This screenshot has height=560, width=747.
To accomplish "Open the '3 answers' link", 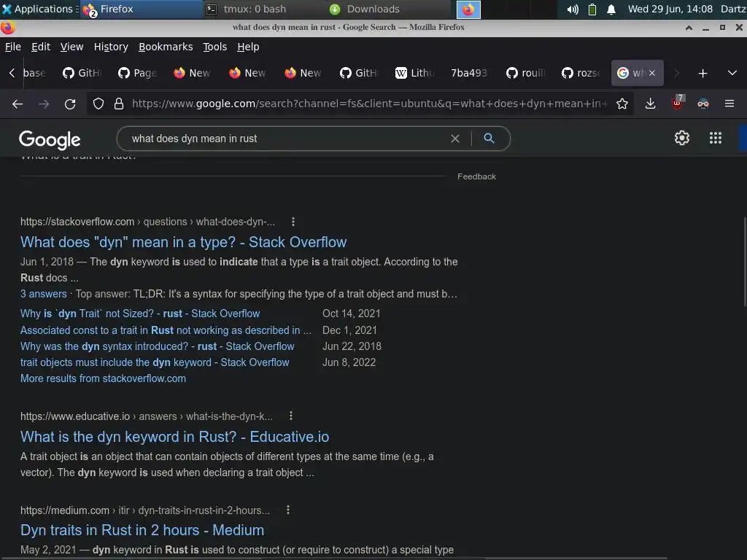I will 43,294.
